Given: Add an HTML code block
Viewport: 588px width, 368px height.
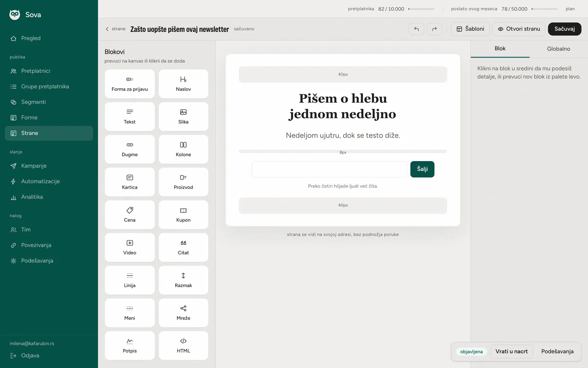Looking at the screenshot, I should pyautogui.click(x=183, y=346).
